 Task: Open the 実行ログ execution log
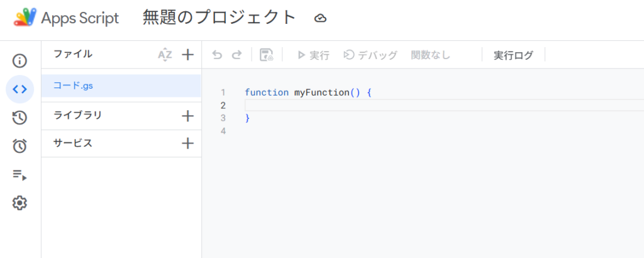tap(513, 55)
